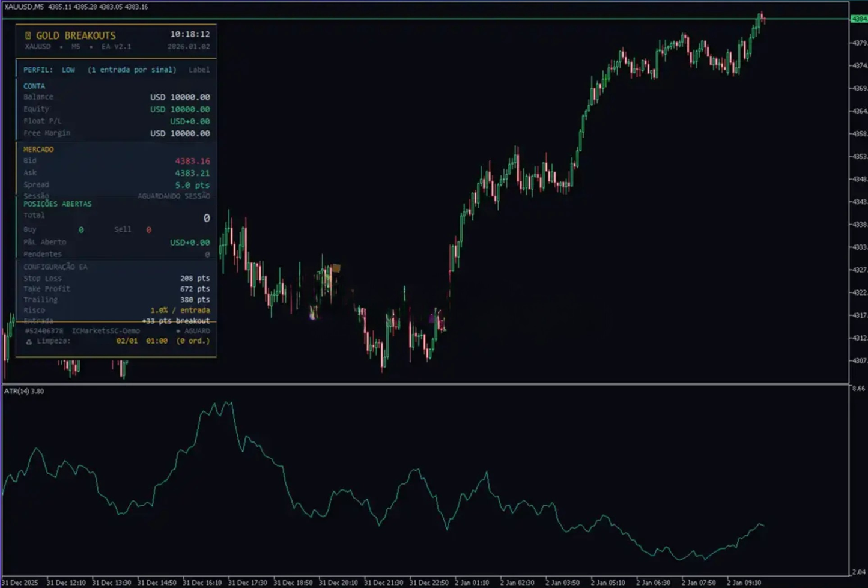Click the Risco value 1.0% / entrada

pyautogui.click(x=180, y=311)
